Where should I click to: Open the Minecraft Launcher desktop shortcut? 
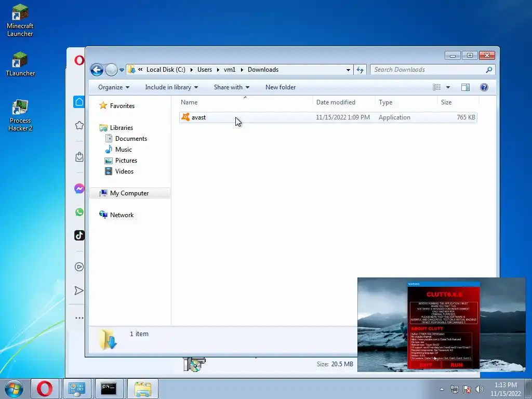coord(20,20)
